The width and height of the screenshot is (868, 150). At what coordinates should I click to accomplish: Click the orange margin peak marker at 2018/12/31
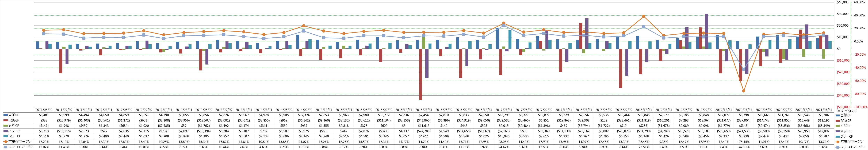point(644,16)
